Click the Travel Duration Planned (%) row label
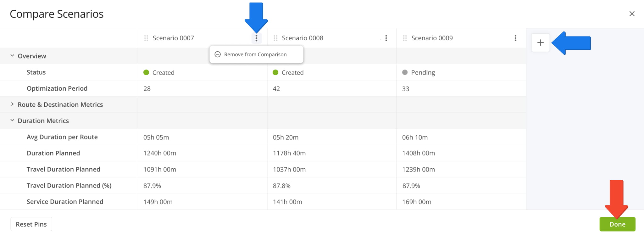The image size is (644, 236). (x=69, y=186)
